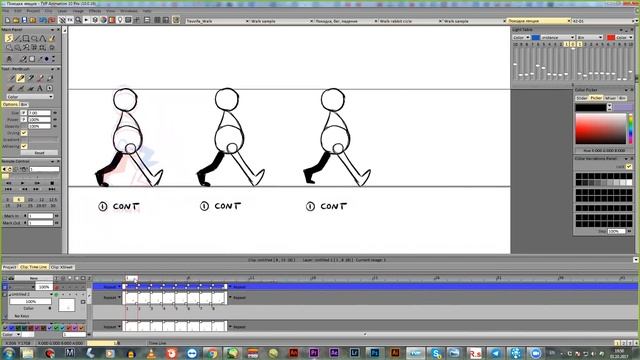Viewport: 640px width, 360px height.
Task: Click the Reset button in tool options
Action: pyautogui.click(x=39, y=153)
